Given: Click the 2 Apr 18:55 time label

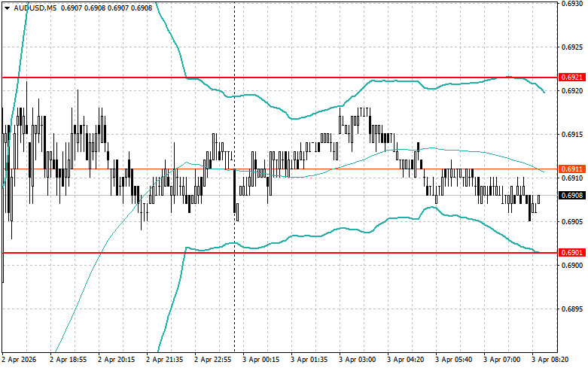Looking at the screenshot, I should (x=69, y=360).
